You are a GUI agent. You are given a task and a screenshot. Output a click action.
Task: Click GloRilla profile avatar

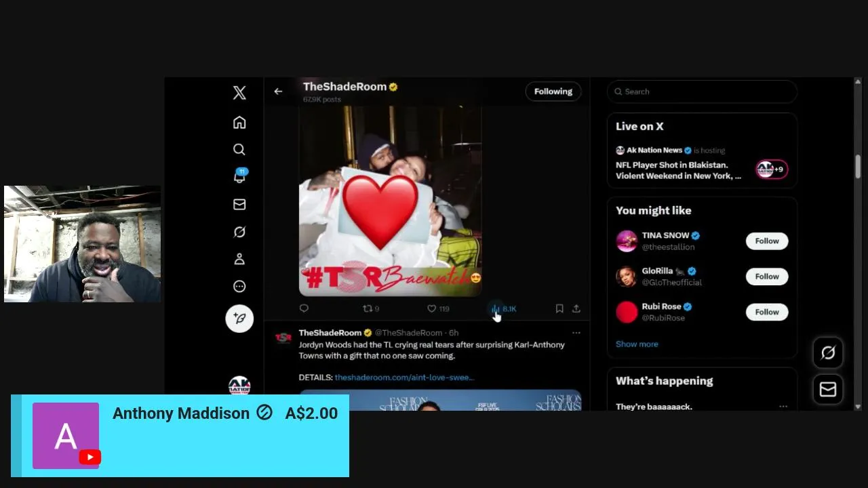[x=627, y=276]
